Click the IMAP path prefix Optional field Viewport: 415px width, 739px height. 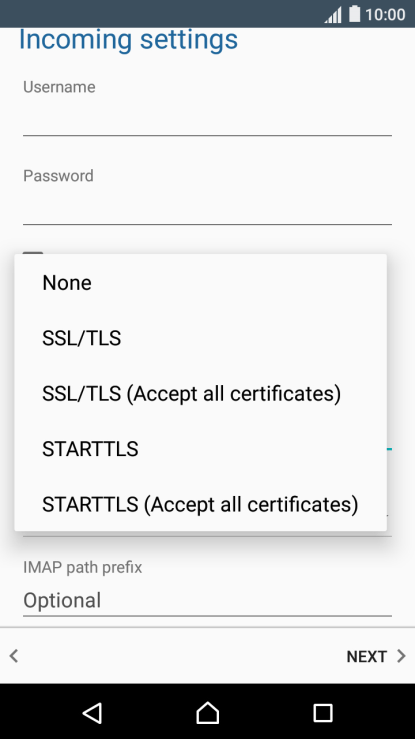click(x=207, y=600)
